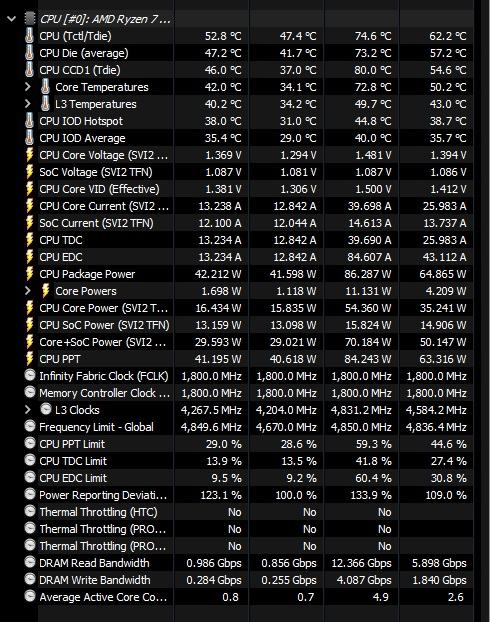Click lightning icon next to CPU Core Power
Image resolution: width=490 pixels, height=622 pixels.
29,308
